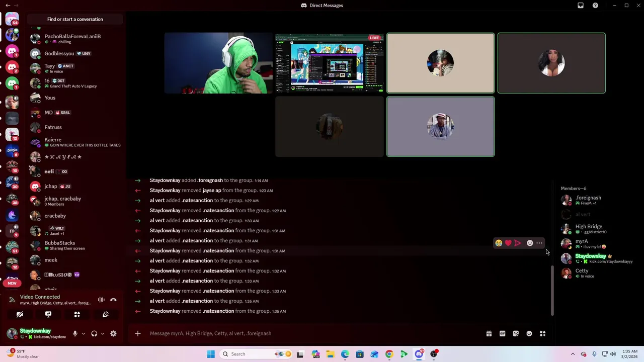Image resolution: width=644 pixels, height=362 pixels.
Task: Open help icon in title bar
Action: (595, 6)
